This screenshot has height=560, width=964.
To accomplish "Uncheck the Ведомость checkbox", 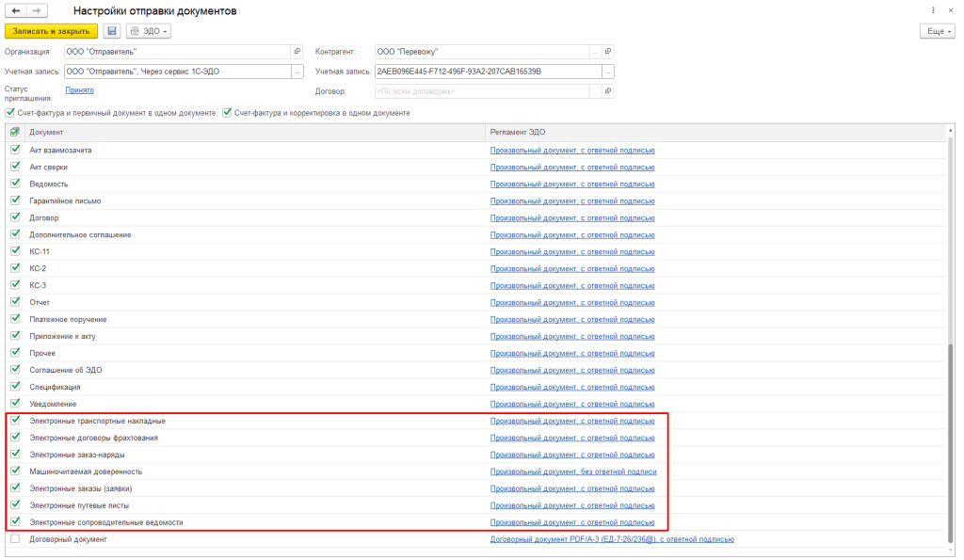I will [15, 184].
